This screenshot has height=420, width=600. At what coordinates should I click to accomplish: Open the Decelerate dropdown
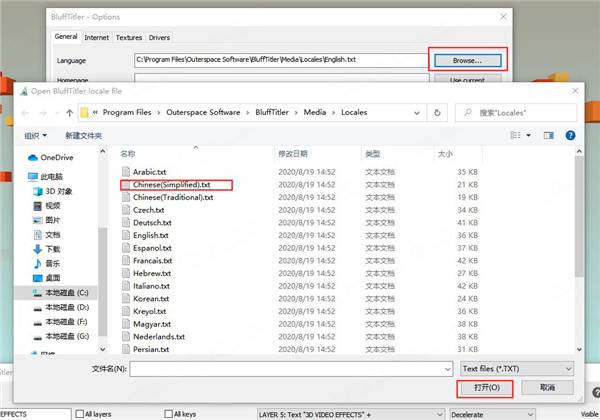click(492, 414)
